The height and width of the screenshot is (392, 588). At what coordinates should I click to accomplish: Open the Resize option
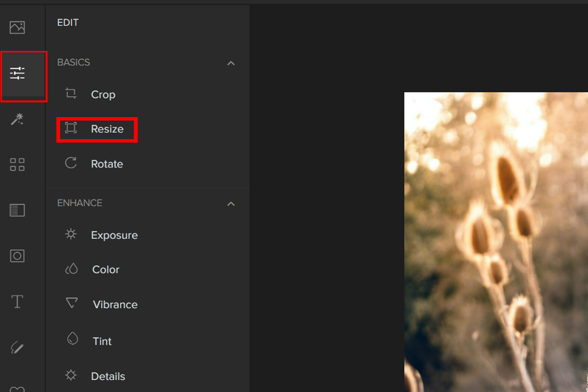(x=106, y=129)
